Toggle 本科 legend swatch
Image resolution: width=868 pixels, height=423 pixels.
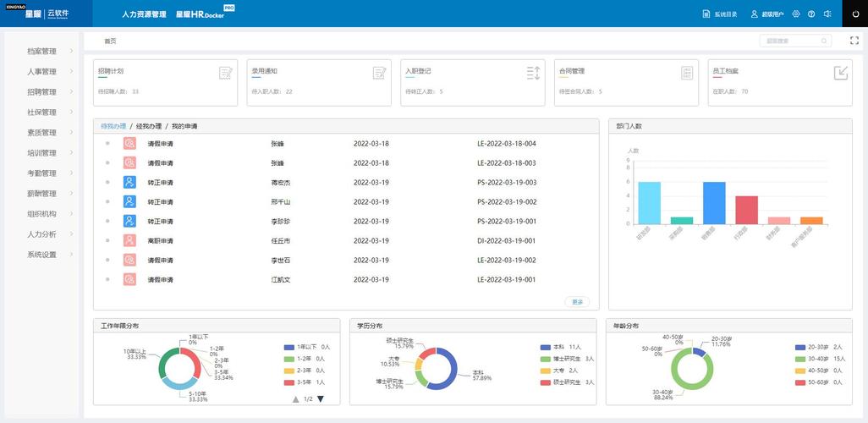(546, 347)
